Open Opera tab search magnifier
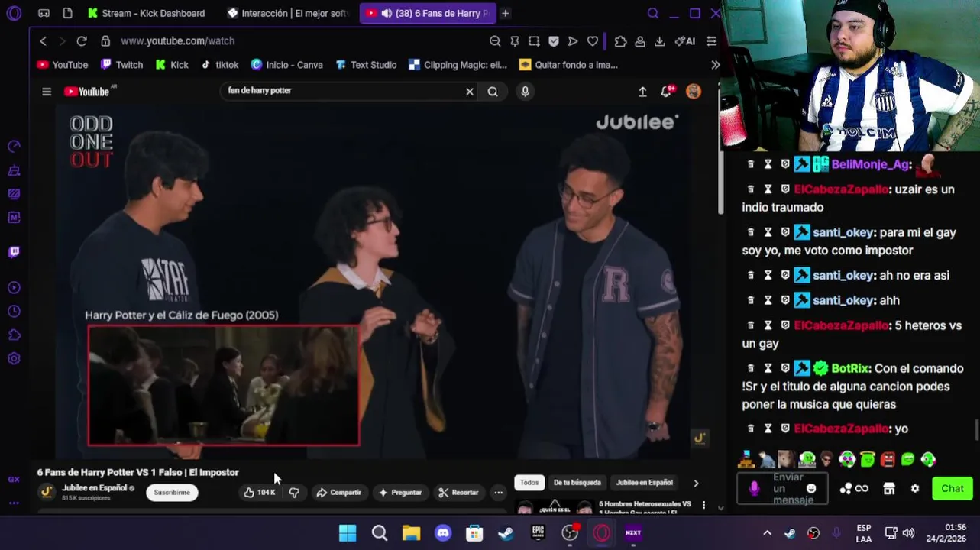 point(653,13)
